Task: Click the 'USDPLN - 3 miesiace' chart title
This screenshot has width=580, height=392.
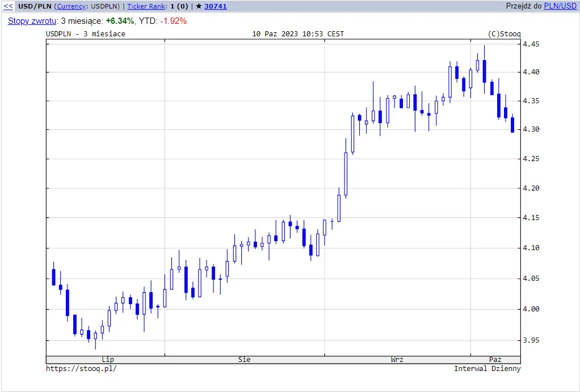Action: (86, 34)
